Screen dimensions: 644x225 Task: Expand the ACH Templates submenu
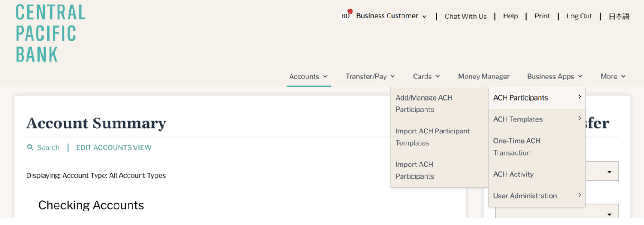pos(537,119)
